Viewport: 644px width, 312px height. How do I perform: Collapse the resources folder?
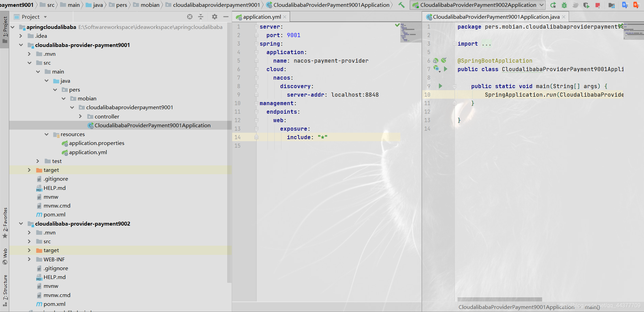click(x=46, y=134)
